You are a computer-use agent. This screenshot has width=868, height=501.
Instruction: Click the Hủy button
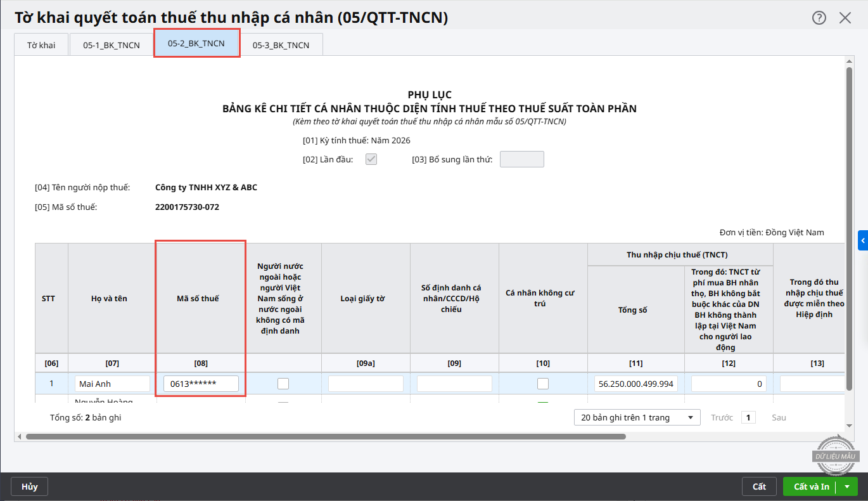coord(30,486)
